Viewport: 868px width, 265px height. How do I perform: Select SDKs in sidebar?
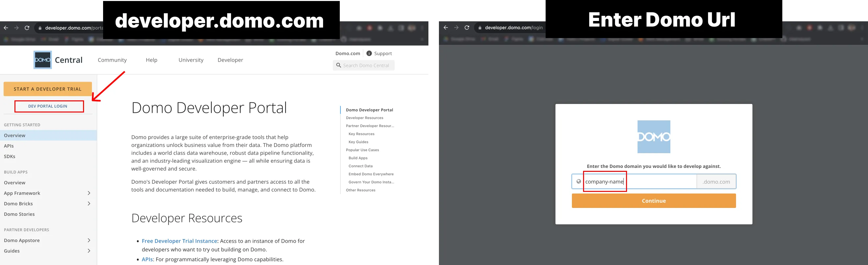pyautogui.click(x=10, y=156)
